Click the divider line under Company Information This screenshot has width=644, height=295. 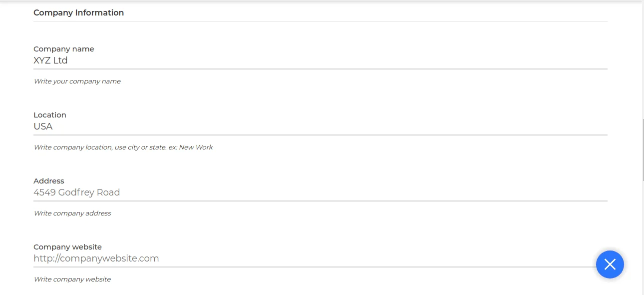pos(320,21)
